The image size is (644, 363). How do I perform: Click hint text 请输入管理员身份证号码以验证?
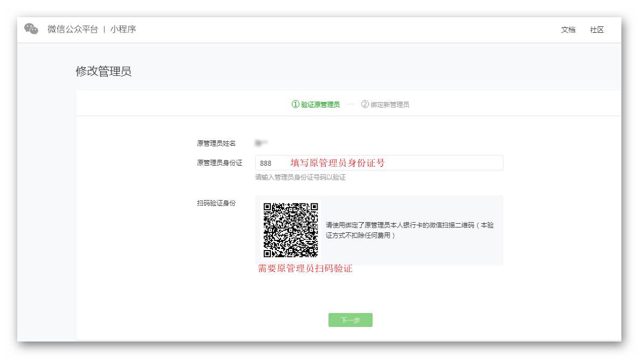tap(300, 177)
